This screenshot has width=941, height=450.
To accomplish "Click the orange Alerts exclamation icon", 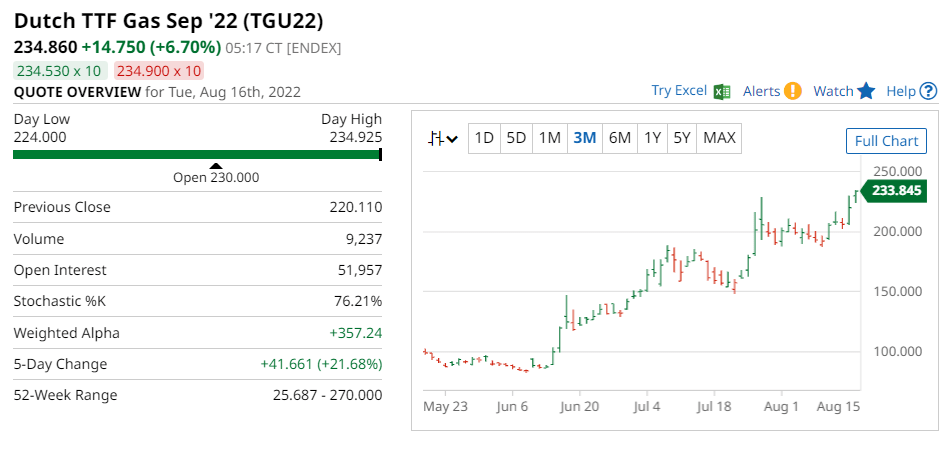I will [x=793, y=91].
